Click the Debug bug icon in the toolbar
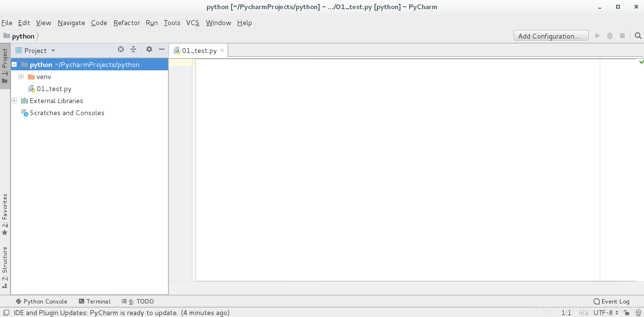The height and width of the screenshot is (317, 644). point(610,36)
